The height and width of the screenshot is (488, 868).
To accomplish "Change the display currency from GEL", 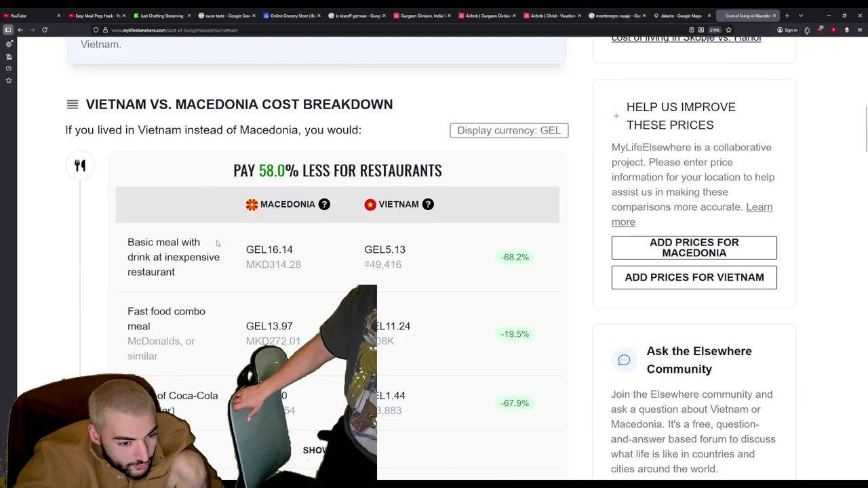I will (509, 130).
